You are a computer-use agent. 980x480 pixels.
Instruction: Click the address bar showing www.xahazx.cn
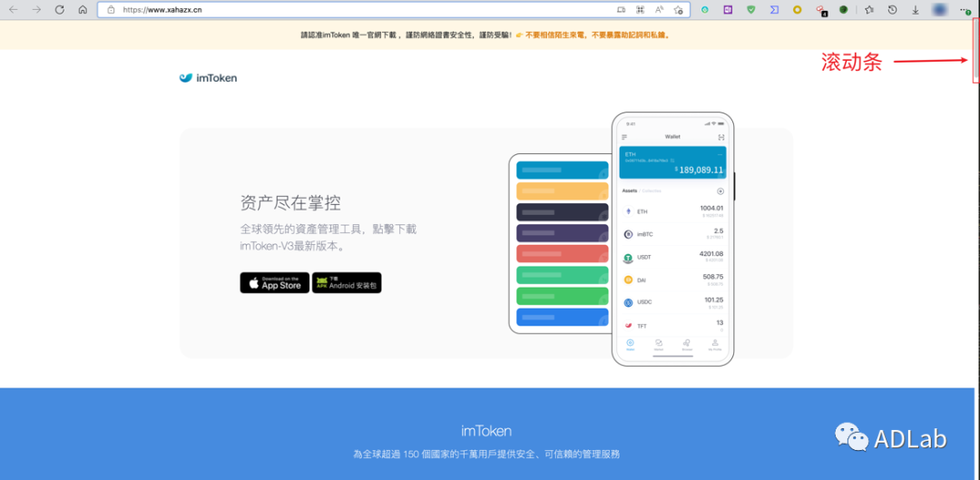[363, 10]
